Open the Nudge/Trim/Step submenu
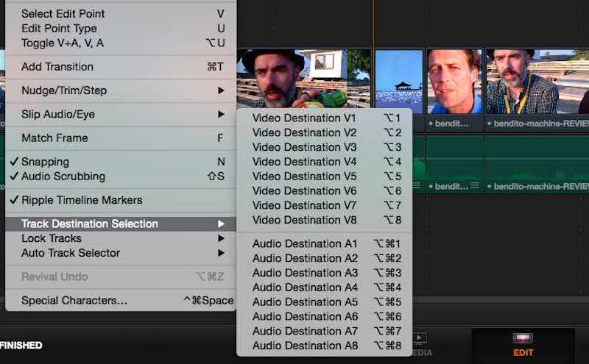589x364 pixels. click(121, 90)
